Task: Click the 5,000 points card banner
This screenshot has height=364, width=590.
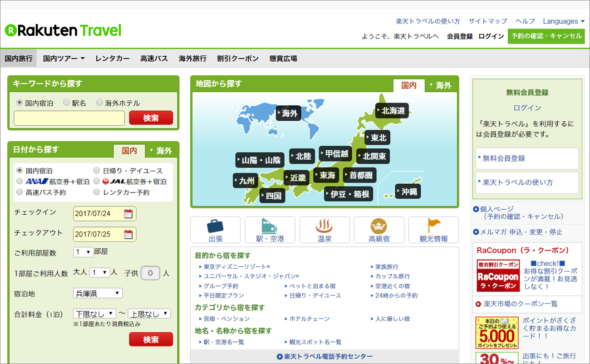Action: point(497,333)
